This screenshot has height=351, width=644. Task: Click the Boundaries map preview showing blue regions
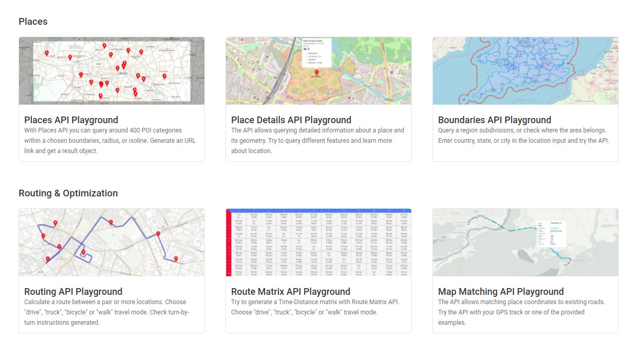pos(525,71)
